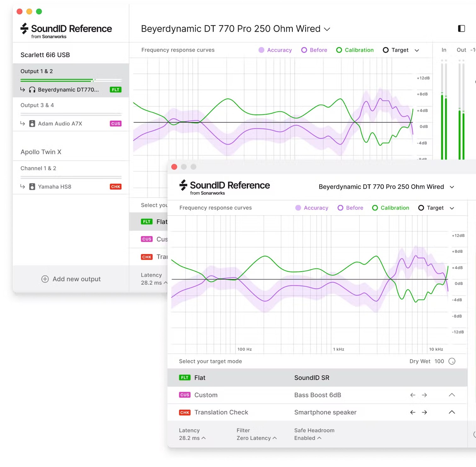Select Custom target mode in front window
476x467 pixels.
tap(317, 395)
